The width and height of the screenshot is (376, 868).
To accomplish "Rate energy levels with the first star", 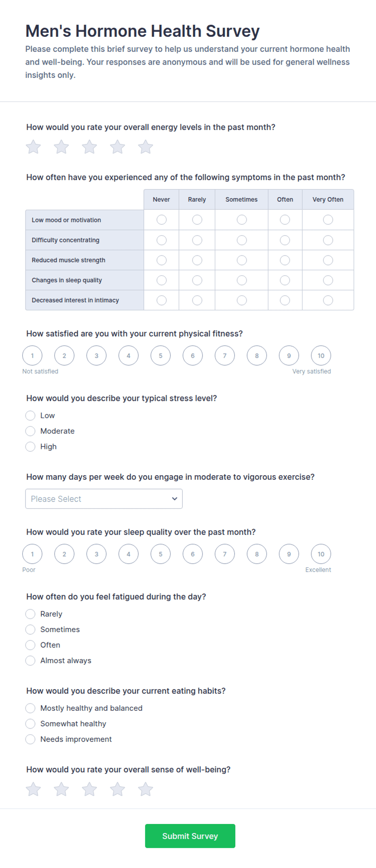I will [x=33, y=147].
